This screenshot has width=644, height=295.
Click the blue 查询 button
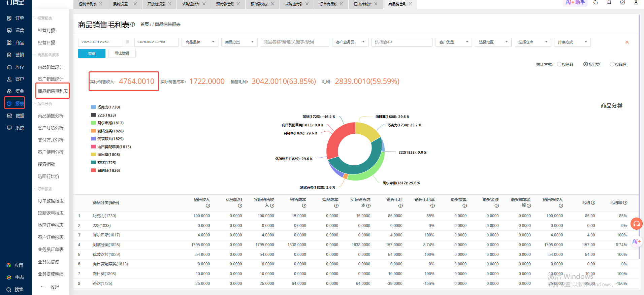coord(92,54)
